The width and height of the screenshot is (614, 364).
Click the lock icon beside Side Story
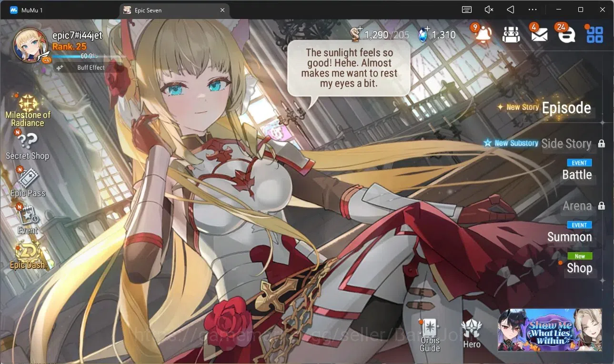[x=602, y=144]
